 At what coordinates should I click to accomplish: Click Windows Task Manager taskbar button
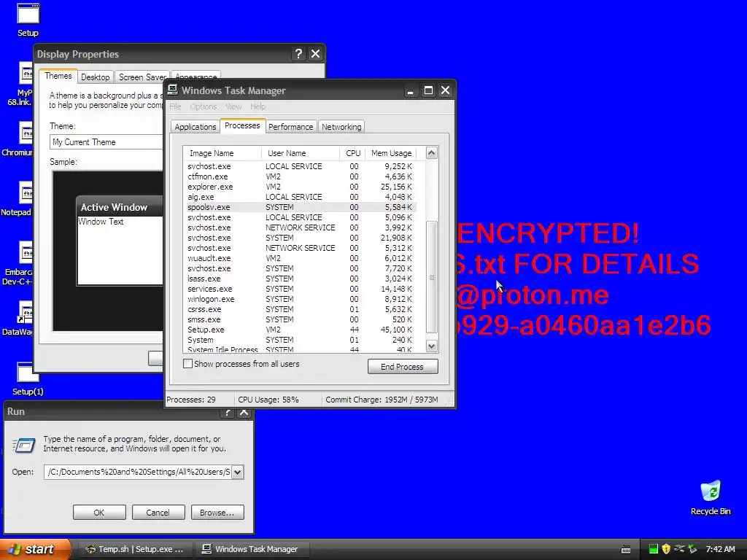coord(252,549)
